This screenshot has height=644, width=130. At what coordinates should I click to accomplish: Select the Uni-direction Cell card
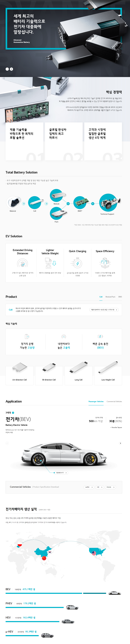20,375
